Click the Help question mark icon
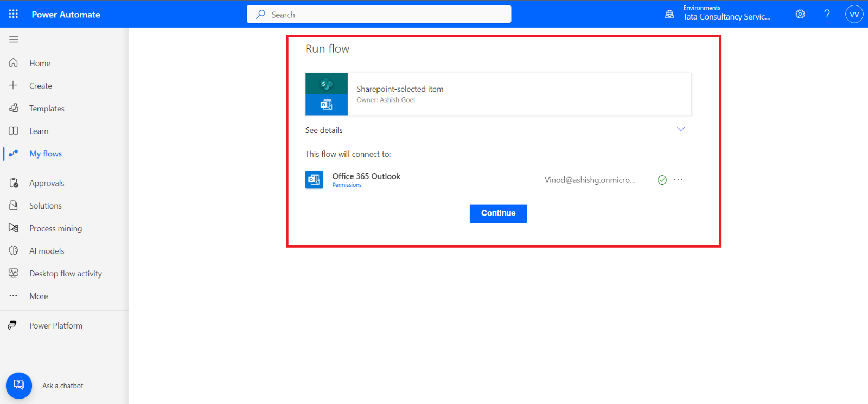 pos(827,14)
